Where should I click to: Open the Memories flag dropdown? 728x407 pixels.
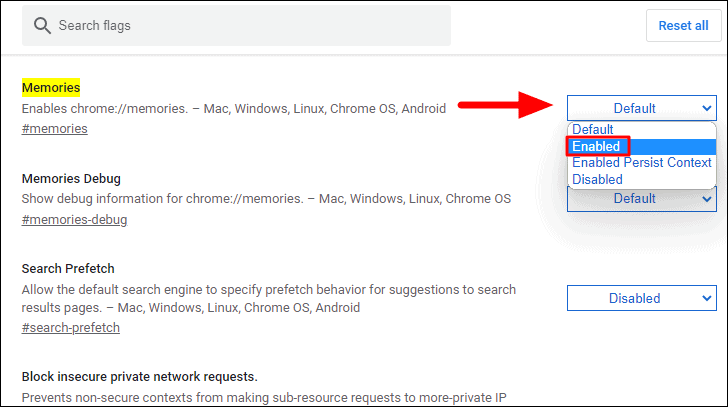[x=642, y=108]
